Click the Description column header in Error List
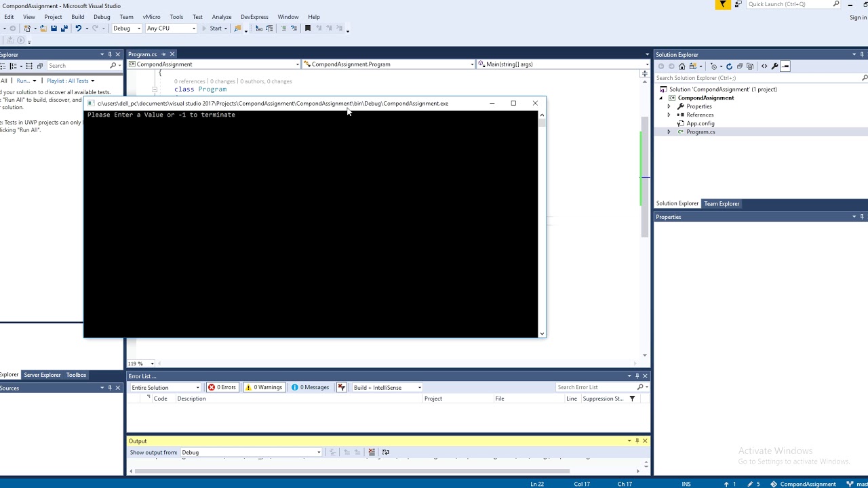 pos(191,399)
